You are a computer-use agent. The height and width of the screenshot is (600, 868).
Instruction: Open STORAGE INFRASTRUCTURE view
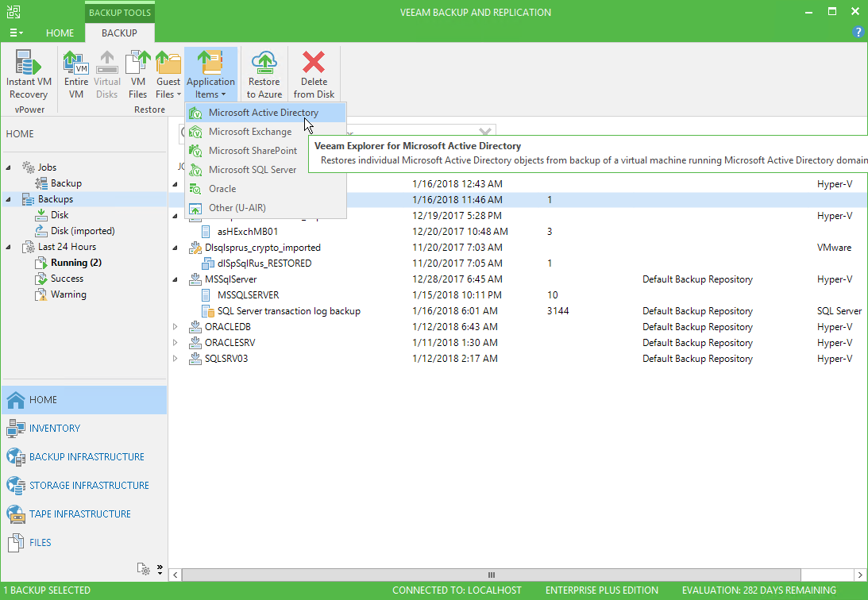coord(84,486)
